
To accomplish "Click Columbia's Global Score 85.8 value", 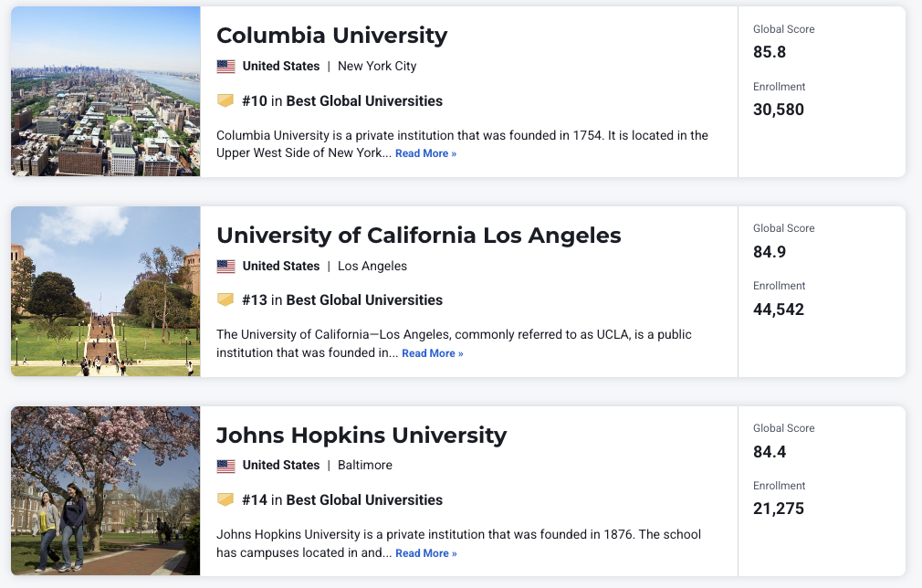I will [770, 52].
